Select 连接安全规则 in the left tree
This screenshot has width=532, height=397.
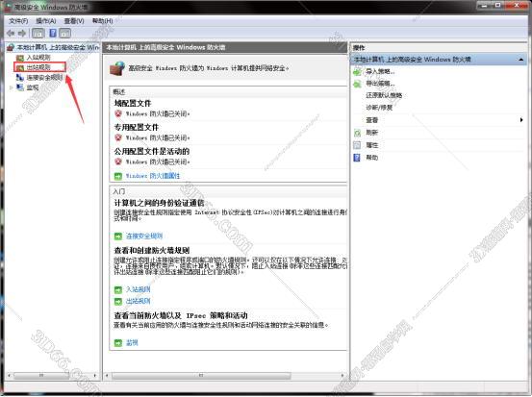[x=44, y=78]
